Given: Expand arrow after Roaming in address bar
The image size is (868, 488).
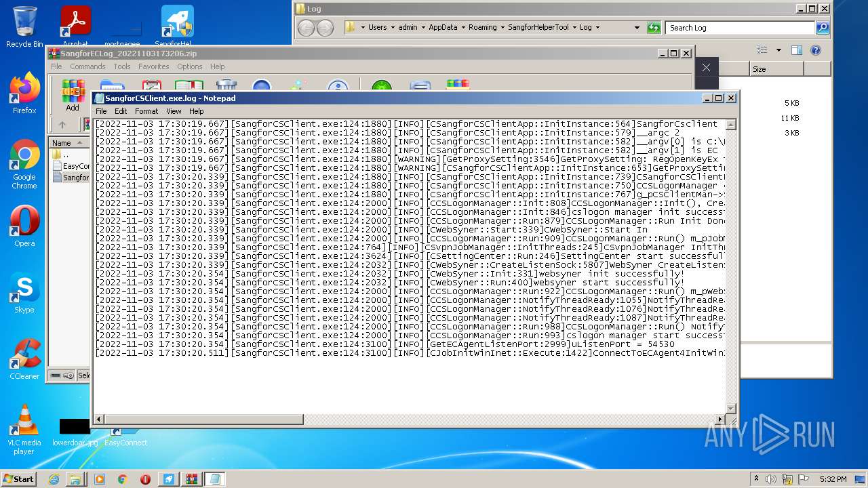Looking at the screenshot, I should coord(502,28).
